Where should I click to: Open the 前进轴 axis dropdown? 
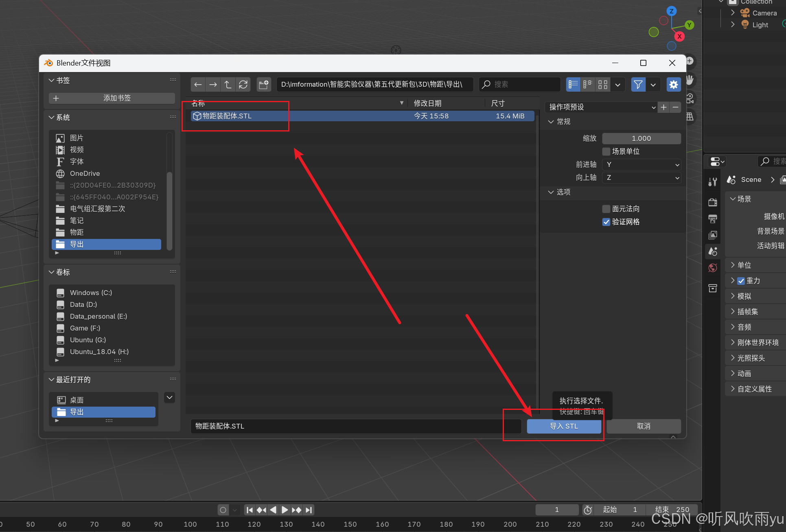(641, 164)
